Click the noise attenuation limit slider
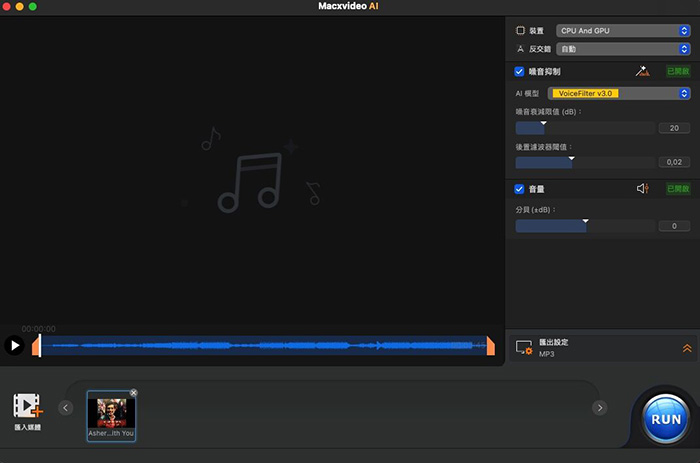700x463 pixels. (x=585, y=128)
